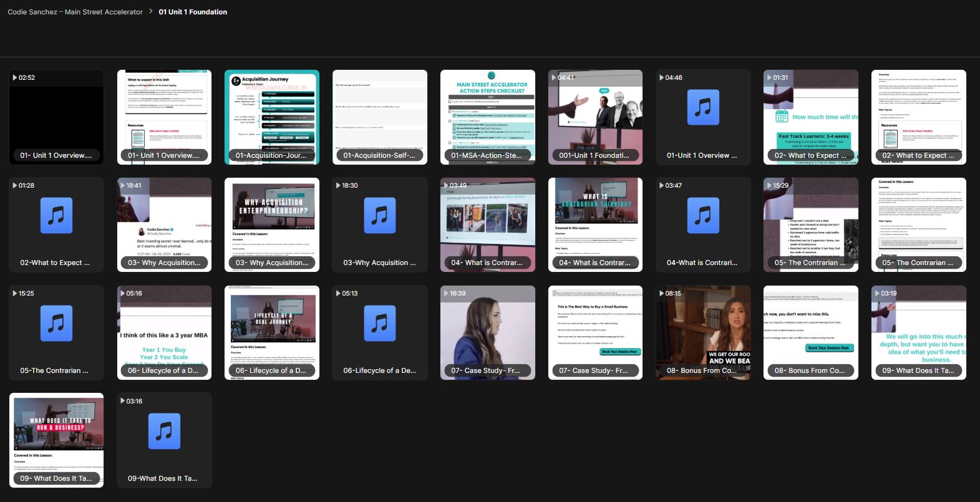This screenshot has width=980, height=502.
Task: Click play triangle beside 15:29 duration
Action: (769, 186)
